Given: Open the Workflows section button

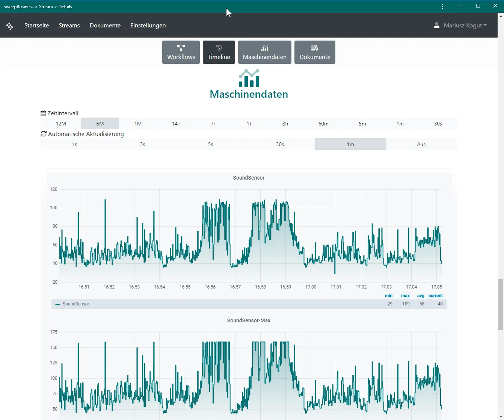Looking at the screenshot, I should click(181, 52).
